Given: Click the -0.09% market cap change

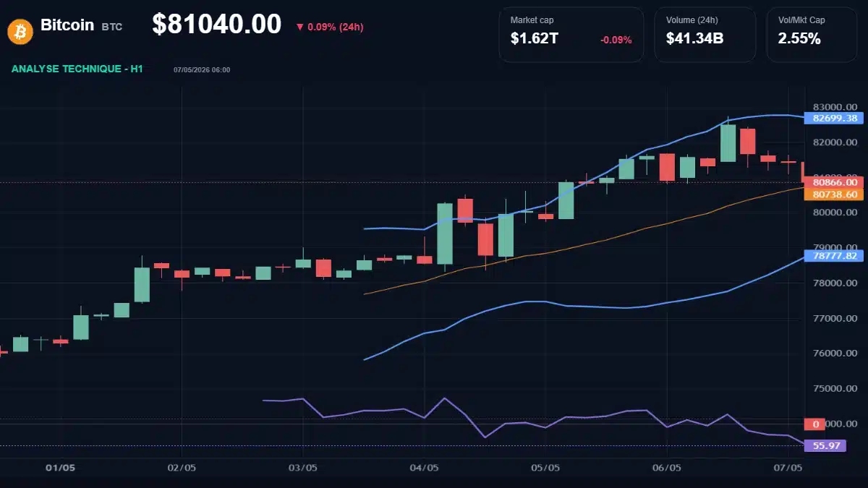Looking at the screenshot, I should (x=616, y=40).
